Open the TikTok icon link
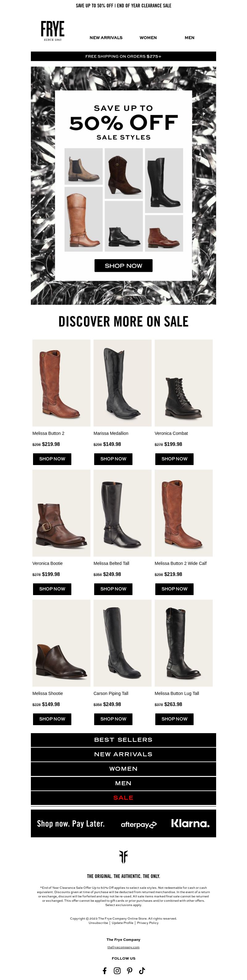The image size is (247, 980). (x=142, y=970)
